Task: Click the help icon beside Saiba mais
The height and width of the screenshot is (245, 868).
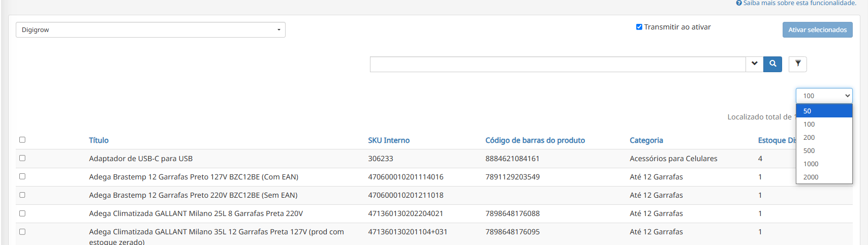Action: pyautogui.click(x=739, y=3)
